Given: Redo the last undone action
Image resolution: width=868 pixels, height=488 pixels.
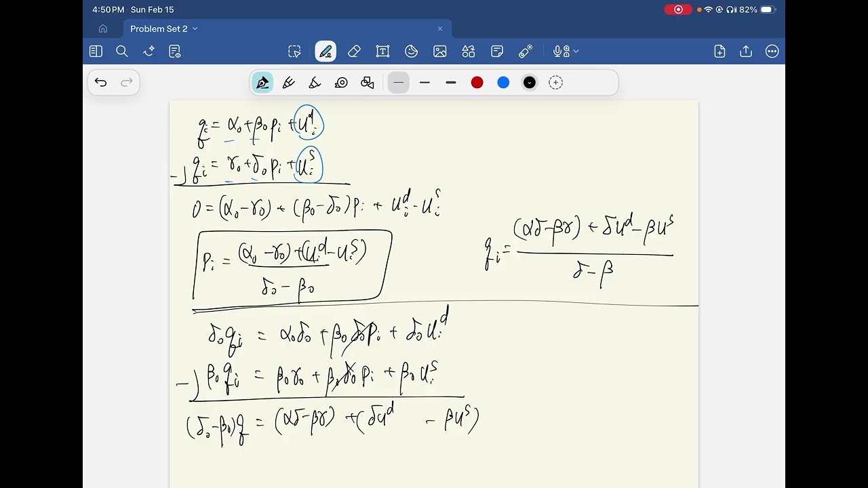Looking at the screenshot, I should 127,83.
